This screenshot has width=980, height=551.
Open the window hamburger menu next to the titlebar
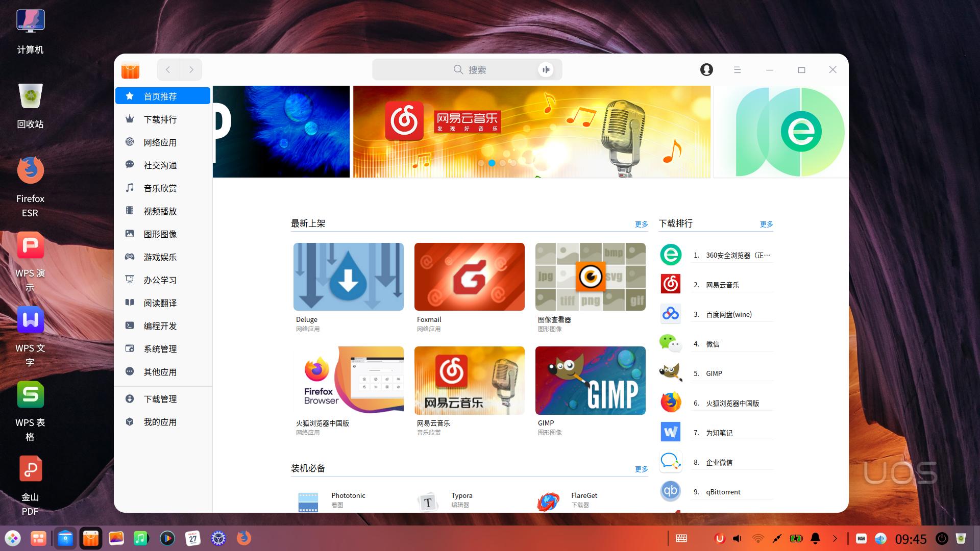coord(737,69)
